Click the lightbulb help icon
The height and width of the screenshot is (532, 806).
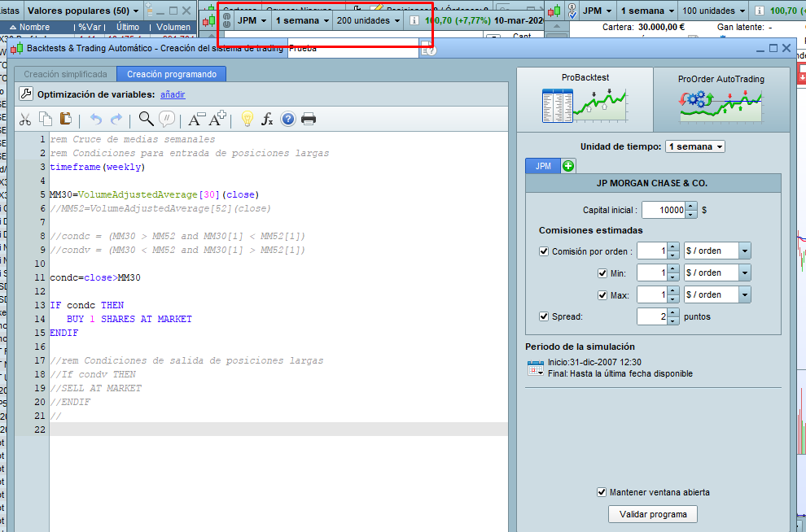coord(247,120)
